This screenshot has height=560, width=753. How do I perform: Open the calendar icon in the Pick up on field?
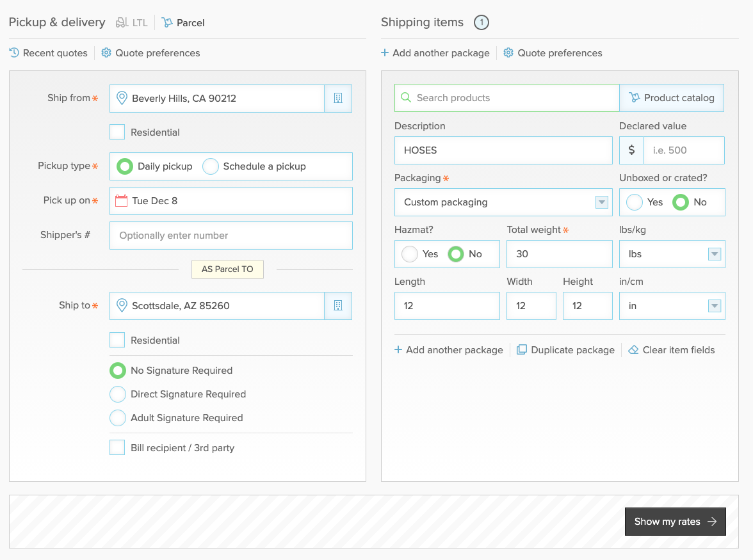(x=122, y=200)
